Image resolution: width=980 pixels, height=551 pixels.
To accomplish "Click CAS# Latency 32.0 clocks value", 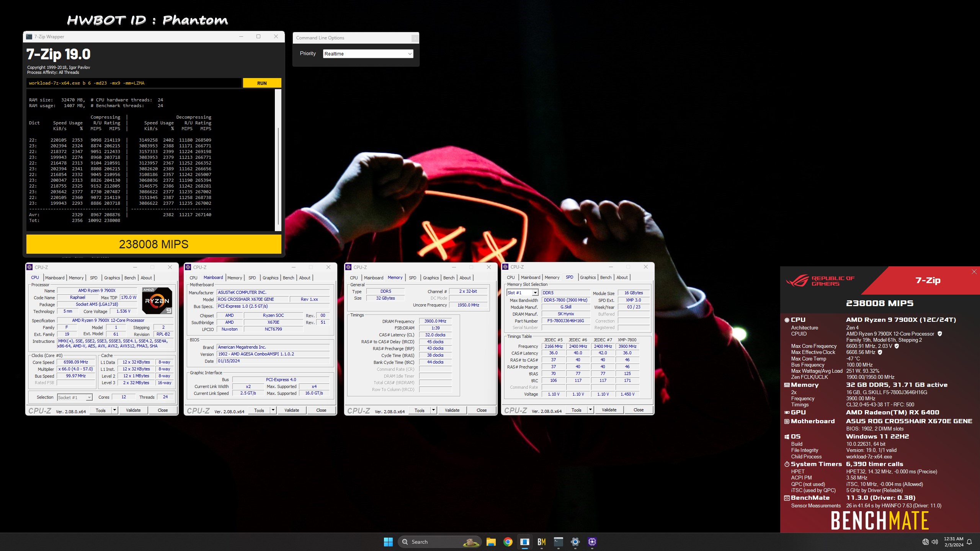I will (435, 335).
